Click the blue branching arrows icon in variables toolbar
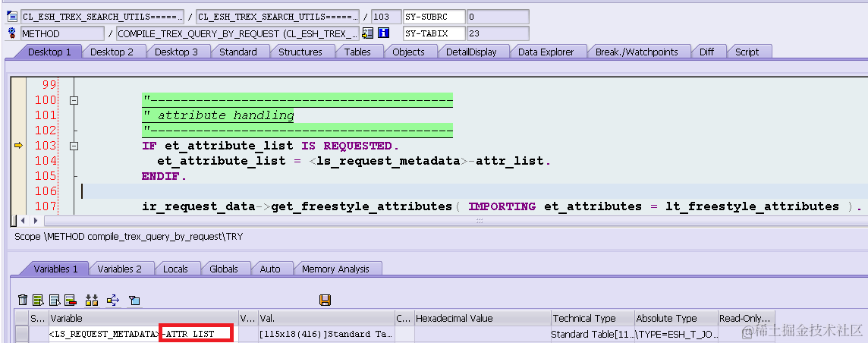Viewport: 868px width, 343px height. [113, 301]
